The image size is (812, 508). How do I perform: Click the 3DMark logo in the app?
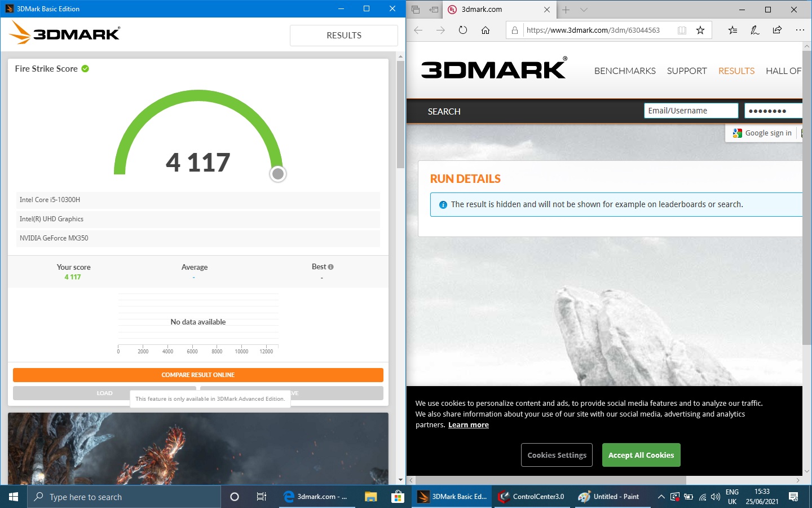(x=65, y=33)
